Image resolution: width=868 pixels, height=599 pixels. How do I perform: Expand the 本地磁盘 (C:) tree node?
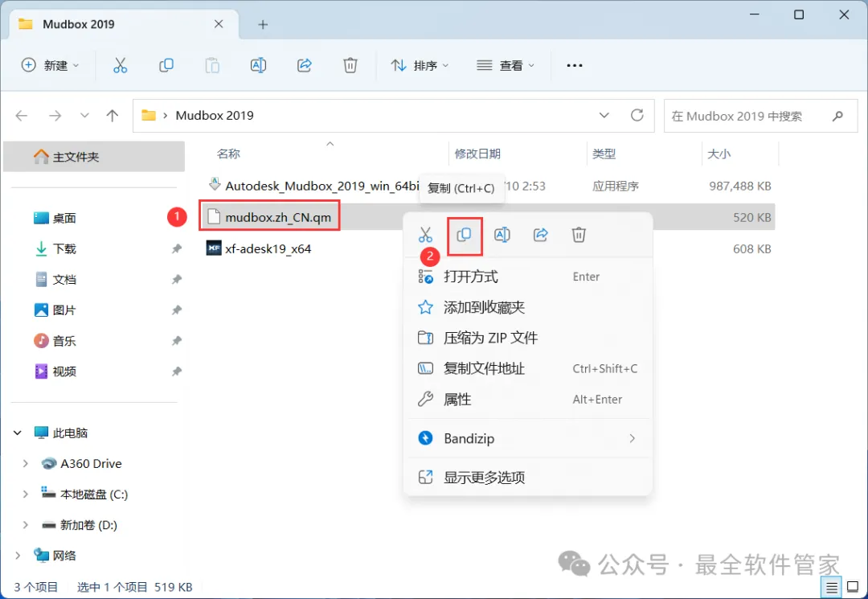pos(26,494)
